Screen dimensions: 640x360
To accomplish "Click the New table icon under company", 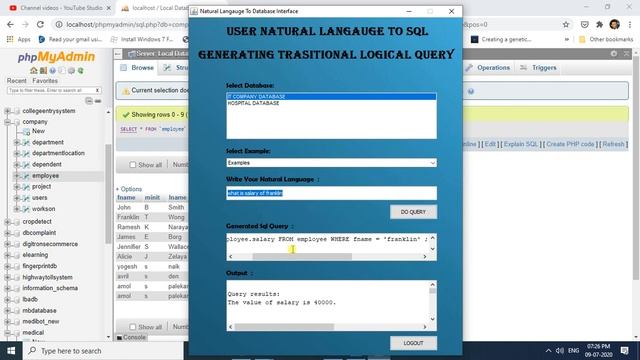I will coord(27,131).
